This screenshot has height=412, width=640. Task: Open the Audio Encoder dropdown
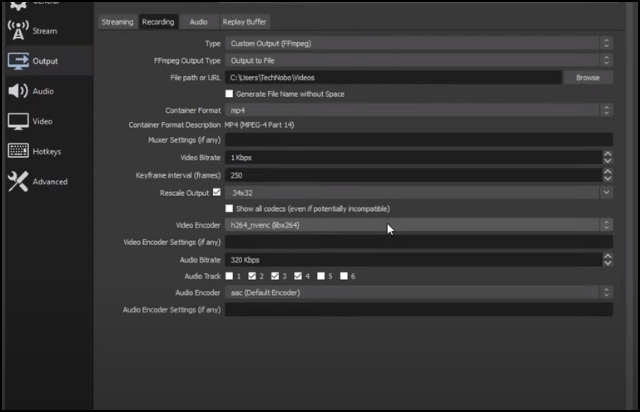point(419,292)
